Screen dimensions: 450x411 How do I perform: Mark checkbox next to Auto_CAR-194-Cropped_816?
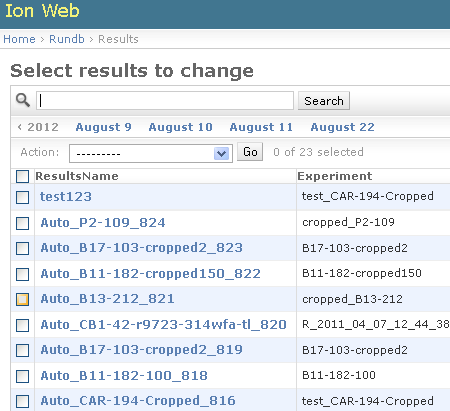(x=22, y=401)
